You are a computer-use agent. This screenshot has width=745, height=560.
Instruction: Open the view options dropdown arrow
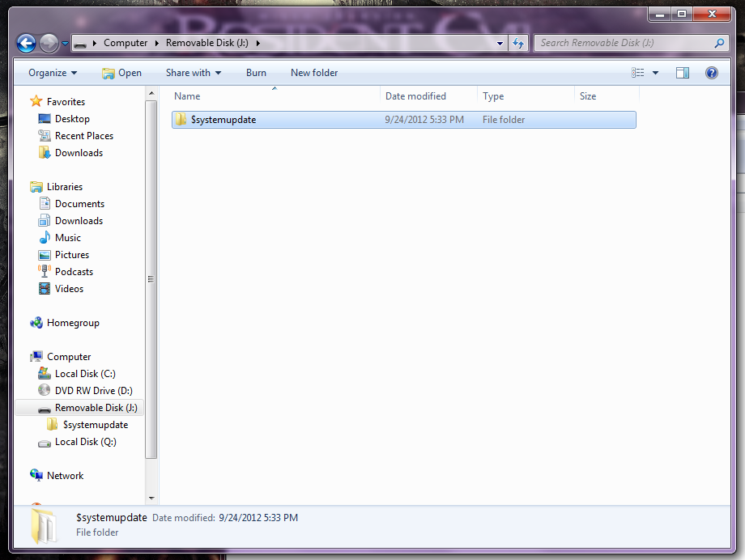(x=655, y=73)
